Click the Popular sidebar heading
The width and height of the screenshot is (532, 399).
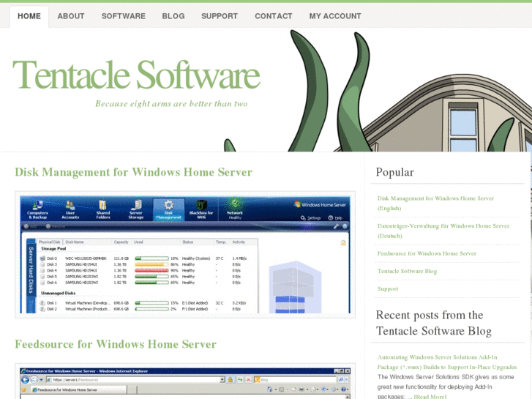[x=395, y=172]
